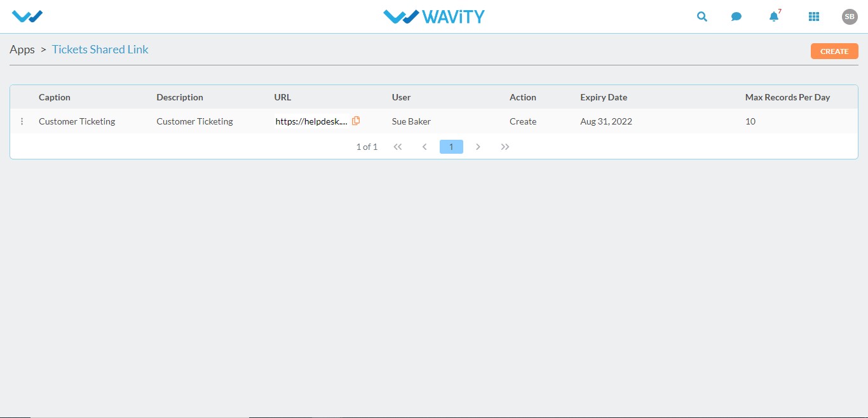Viewport: 868px width, 418px height.
Task: Open the chat messages icon
Action: tap(736, 17)
